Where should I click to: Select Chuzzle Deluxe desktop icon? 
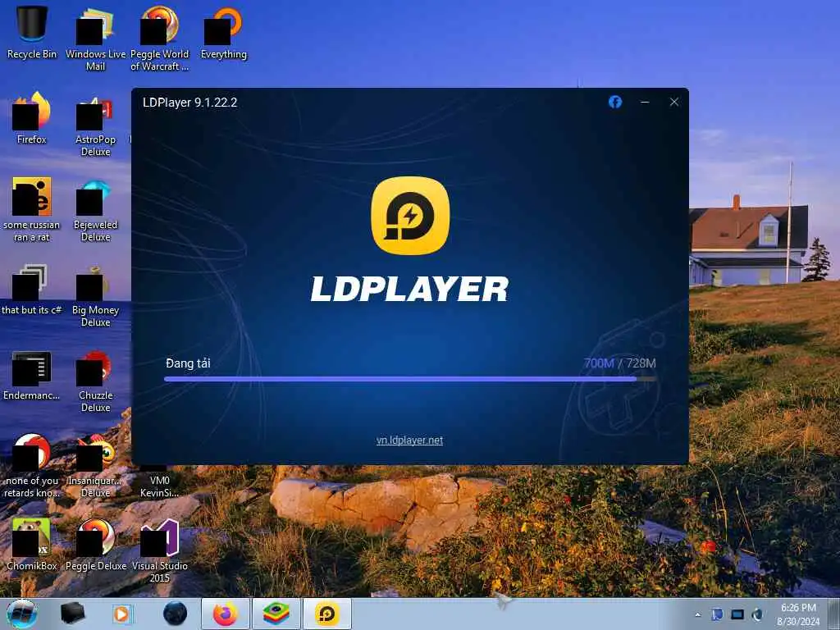(95, 381)
